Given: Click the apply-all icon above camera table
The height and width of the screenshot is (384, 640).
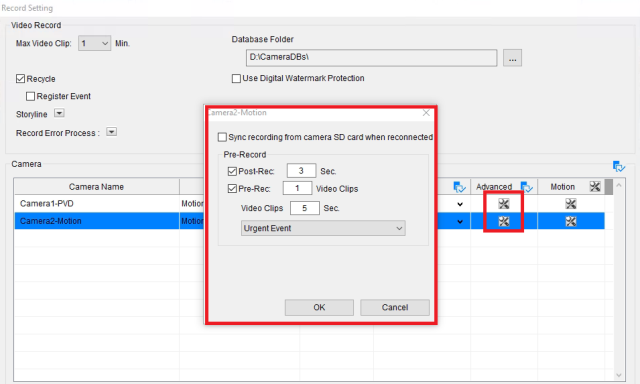Looking at the screenshot, I should [619, 166].
